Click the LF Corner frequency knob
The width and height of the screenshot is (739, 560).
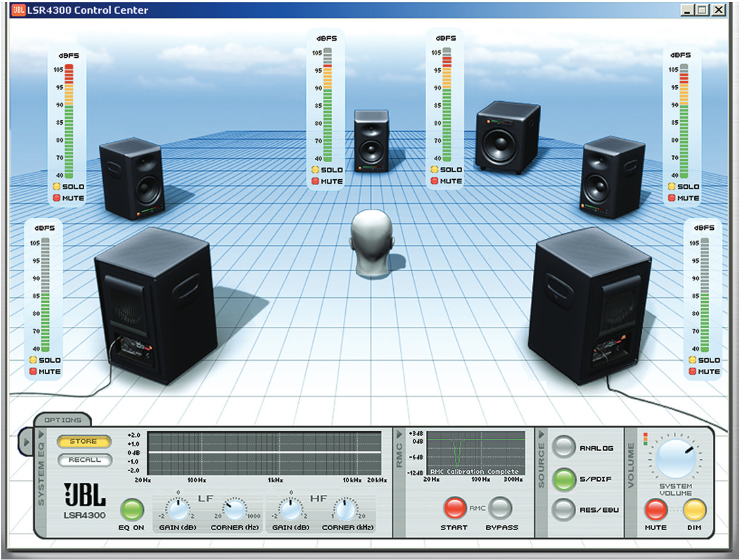point(235,509)
